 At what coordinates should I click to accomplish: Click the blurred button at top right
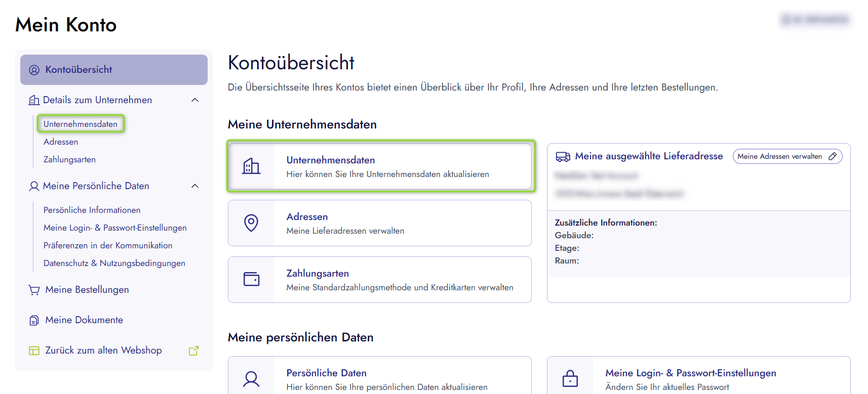[x=815, y=20]
